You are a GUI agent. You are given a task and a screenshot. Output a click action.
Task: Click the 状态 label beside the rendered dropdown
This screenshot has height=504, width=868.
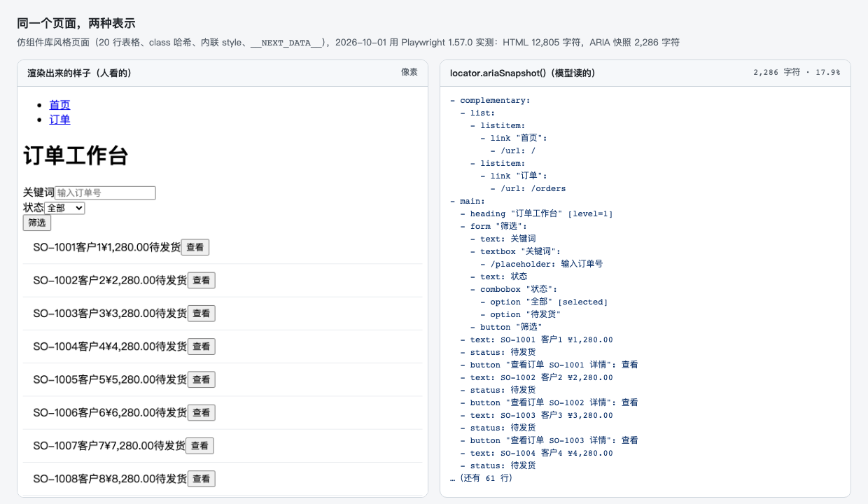(34, 208)
